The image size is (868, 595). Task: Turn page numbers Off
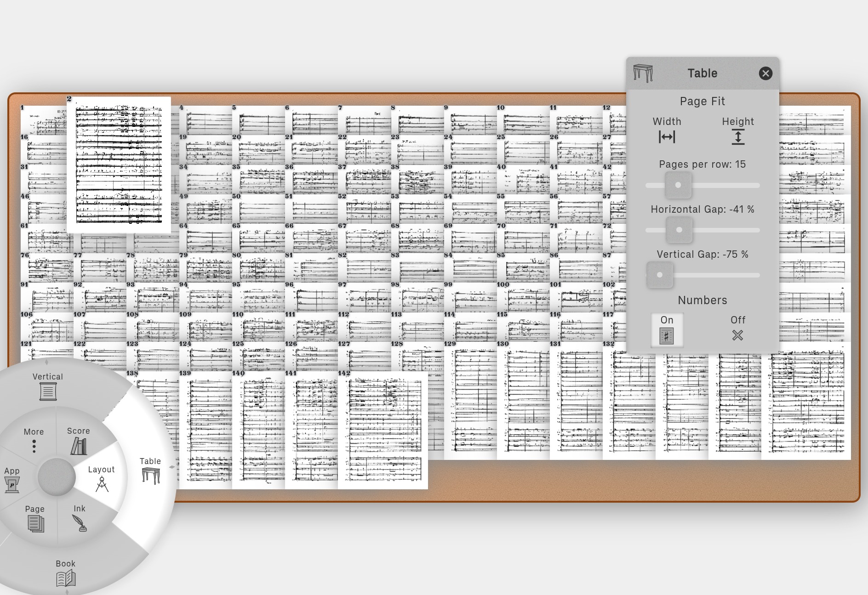737,335
